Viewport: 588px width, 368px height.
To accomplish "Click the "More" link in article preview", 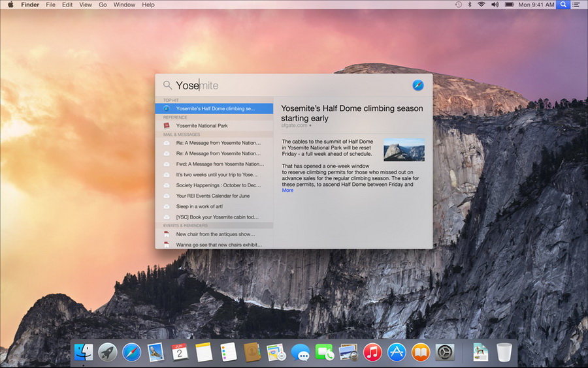I will [x=287, y=190].
